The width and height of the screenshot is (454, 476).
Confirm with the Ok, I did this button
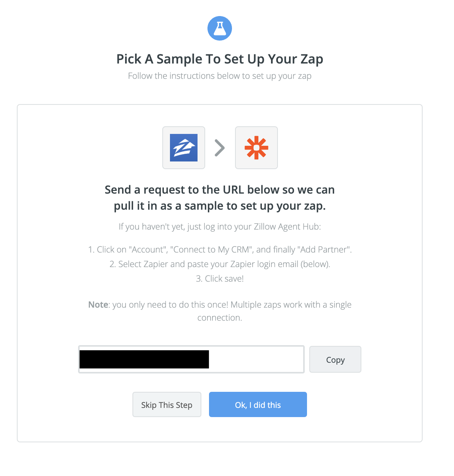coord(258,404)
